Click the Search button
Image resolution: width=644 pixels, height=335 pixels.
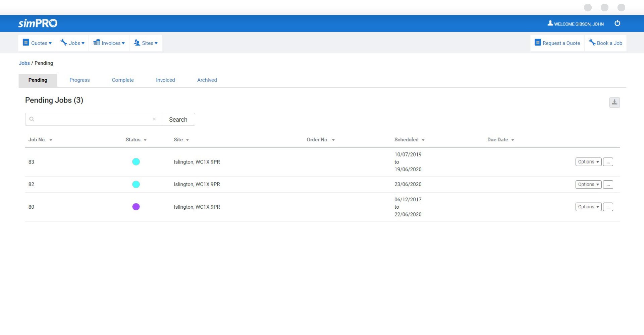(x=178, y=119)
